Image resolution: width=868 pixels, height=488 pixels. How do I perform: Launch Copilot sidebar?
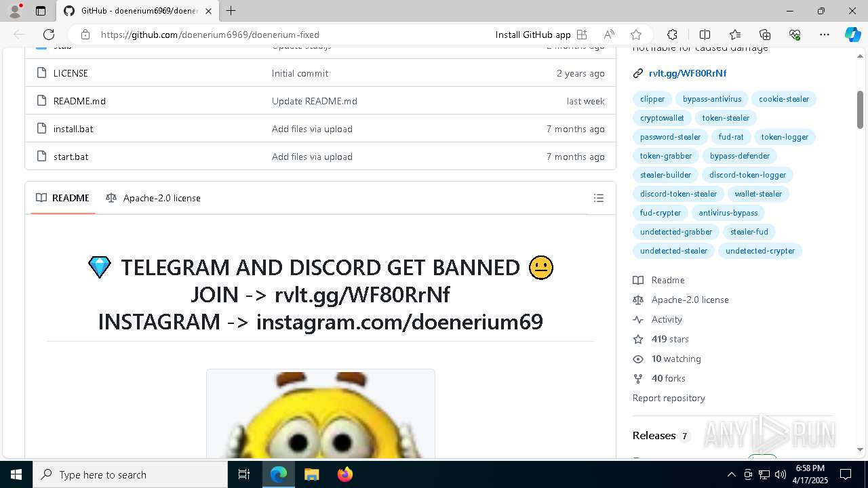[x=852, y=35]
